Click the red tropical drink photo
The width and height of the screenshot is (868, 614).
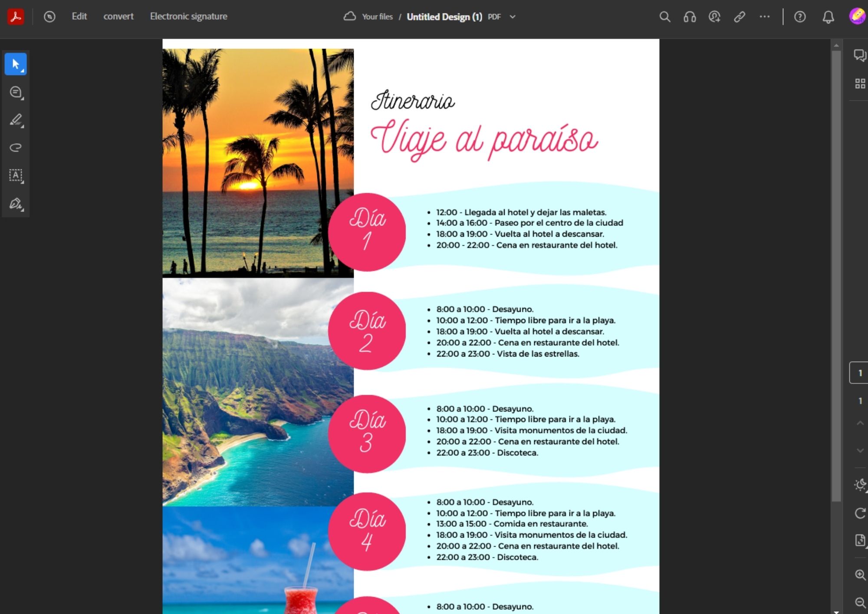click(x=258, y=560)
